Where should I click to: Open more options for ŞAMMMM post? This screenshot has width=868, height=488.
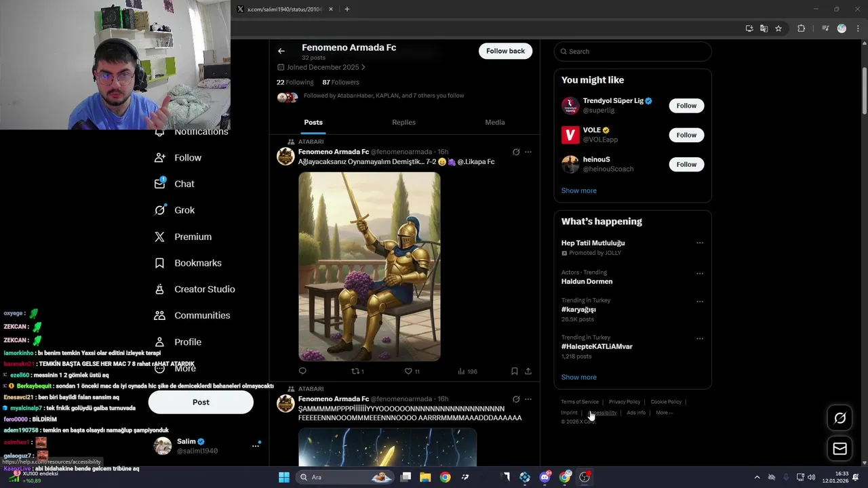point(528,399)
